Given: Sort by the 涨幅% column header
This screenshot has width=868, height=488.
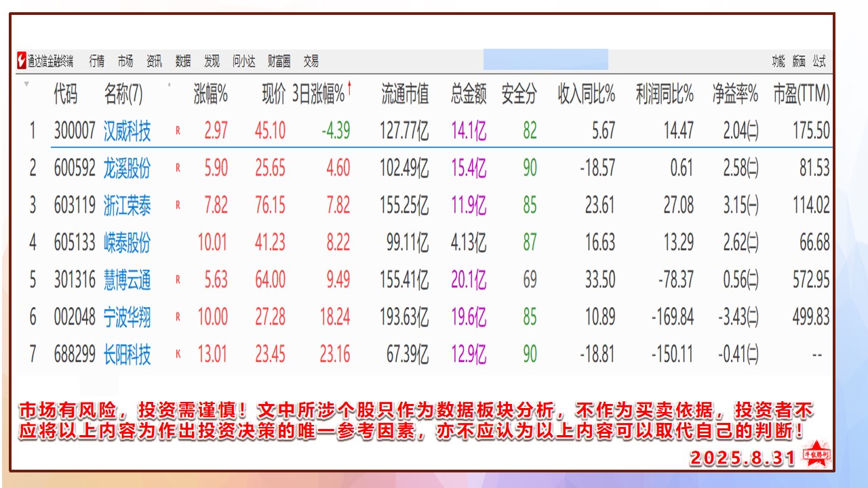Looking at the screenshot, I should (211, 95).
